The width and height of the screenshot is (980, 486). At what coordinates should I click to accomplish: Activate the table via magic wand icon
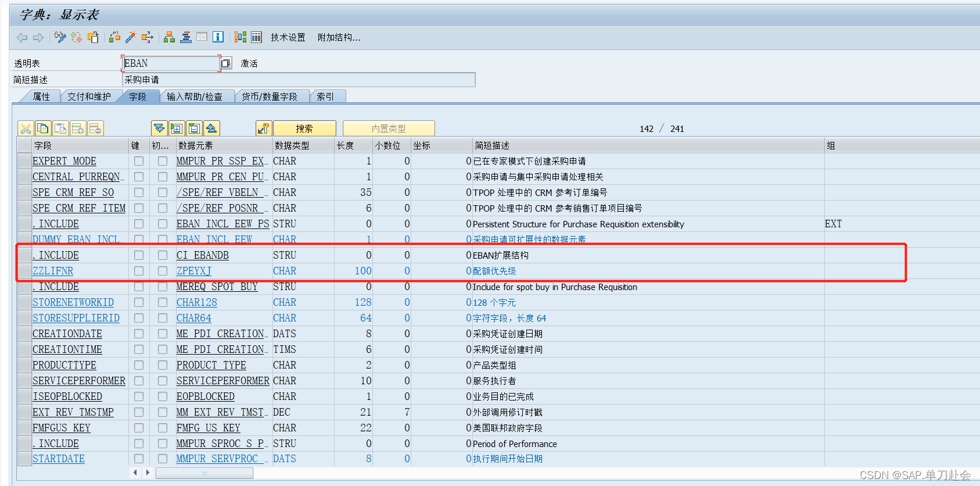point(131,38)
